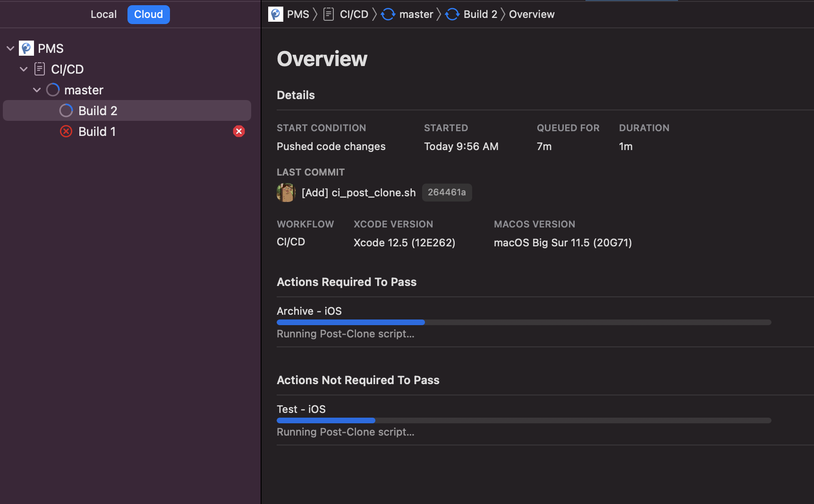814x504 pixels.
Task: Click the Today 9:56 AM started time
Action: coord(461,146)
